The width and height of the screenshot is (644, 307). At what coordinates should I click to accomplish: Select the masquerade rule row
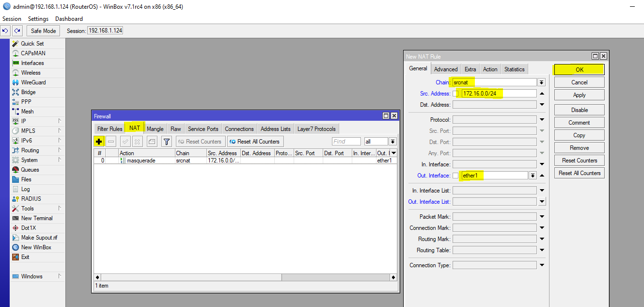[245, 161]
